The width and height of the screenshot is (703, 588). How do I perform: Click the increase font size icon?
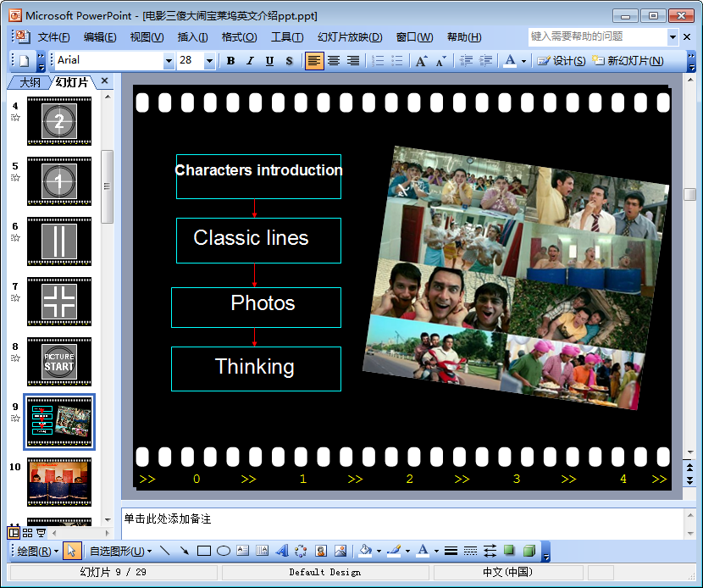(x=421, y=61)
